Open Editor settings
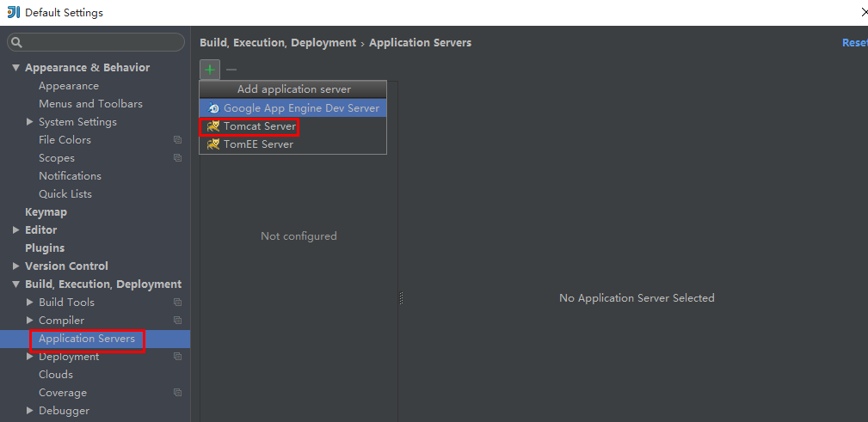Screen dimensions: 868x422 pyautogui.click(x=41, y=230)
